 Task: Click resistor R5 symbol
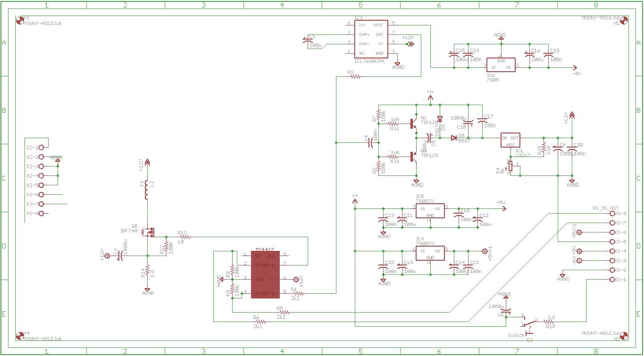pyautogui.click(x=284, y=312)
